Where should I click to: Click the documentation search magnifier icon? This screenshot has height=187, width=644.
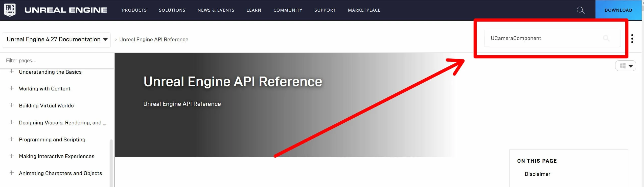[x=606, y=38]
